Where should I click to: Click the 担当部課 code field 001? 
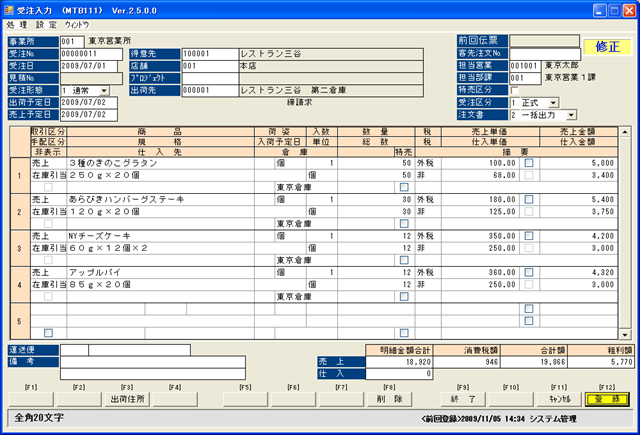pos(525,78)
